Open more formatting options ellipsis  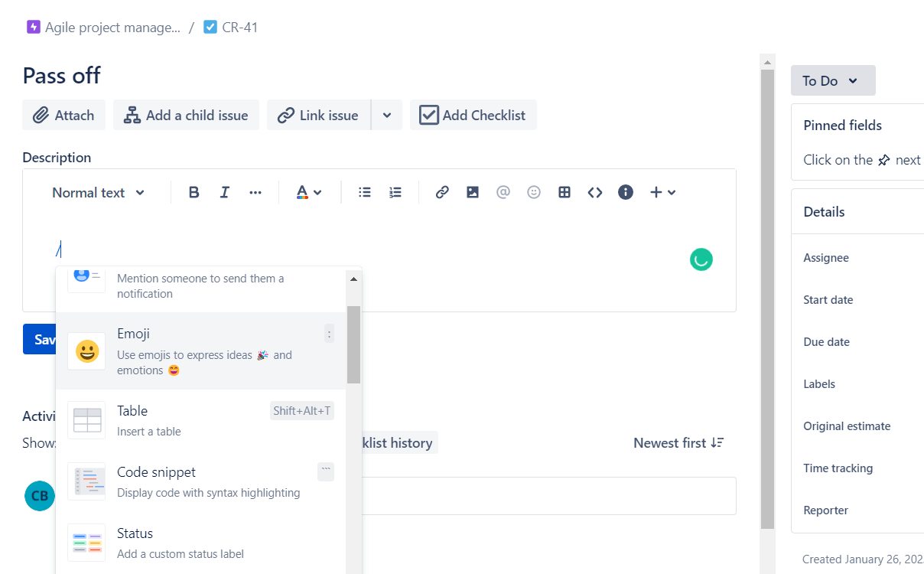tap(255, 193)
